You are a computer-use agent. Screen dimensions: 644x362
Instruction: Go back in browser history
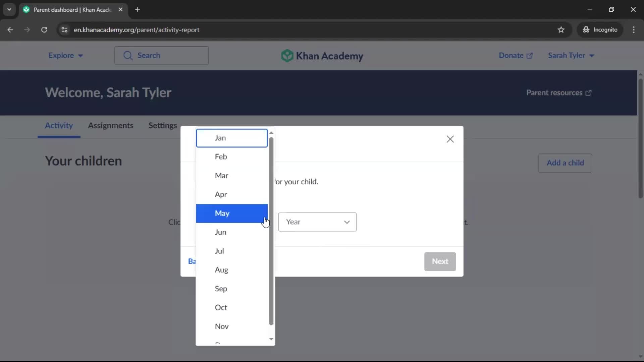(10, 30)
